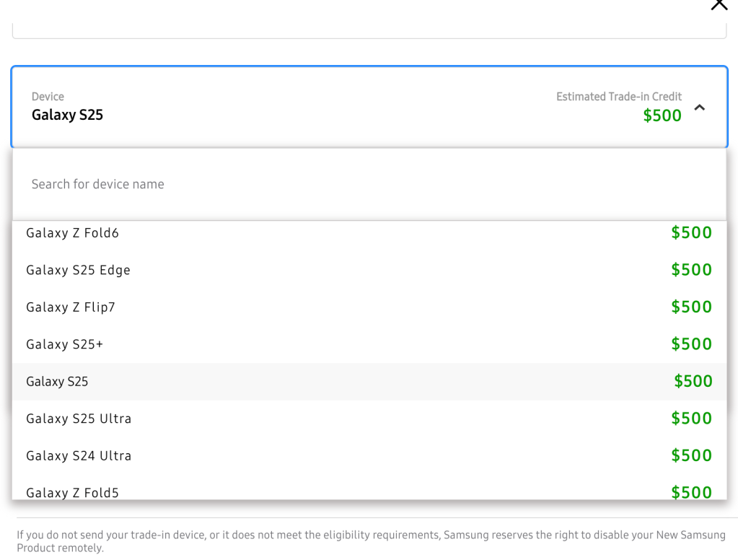
Task: Click the $500 credit for Galaxy S25 Edge
Action: [x=692, y=270]
